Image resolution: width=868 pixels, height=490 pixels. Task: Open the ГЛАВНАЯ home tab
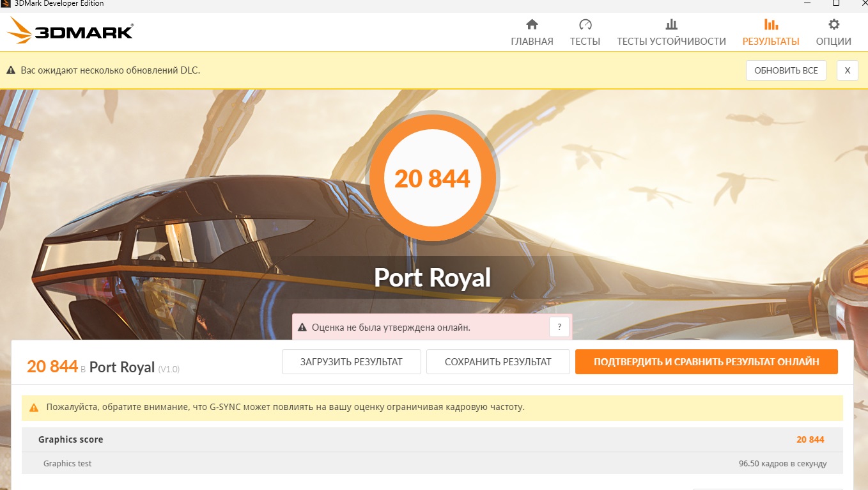point(532,33)
